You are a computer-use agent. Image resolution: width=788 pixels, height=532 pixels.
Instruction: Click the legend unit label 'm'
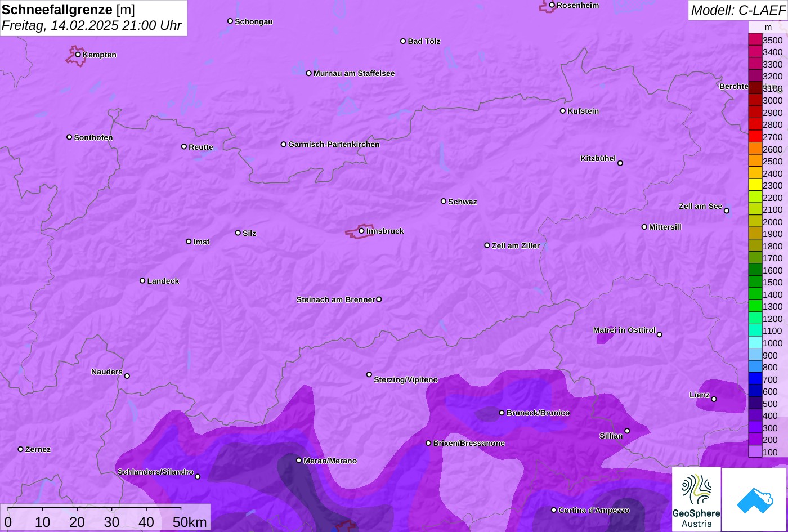point(768,27)
